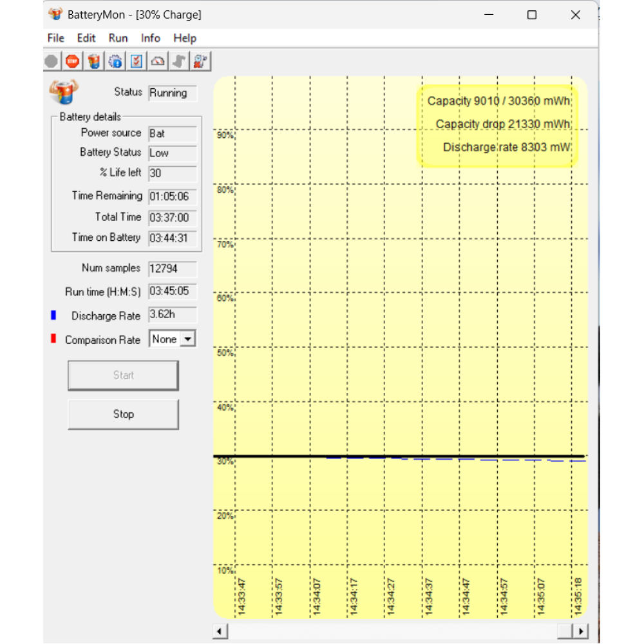Image resolution: width=644 pixels, height=644 pixels.
Task: Click the Time Remaining value field
Action: (x=172, y=196)
